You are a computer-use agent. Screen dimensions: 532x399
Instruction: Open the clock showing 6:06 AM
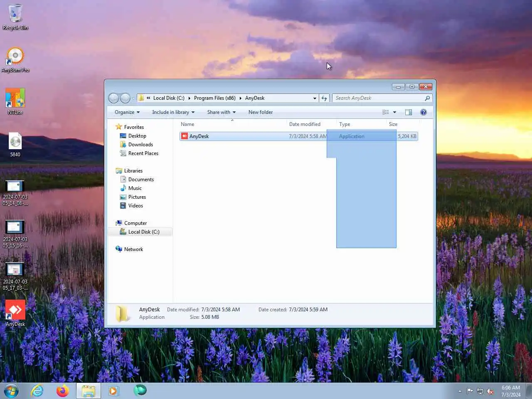point(511,391)
